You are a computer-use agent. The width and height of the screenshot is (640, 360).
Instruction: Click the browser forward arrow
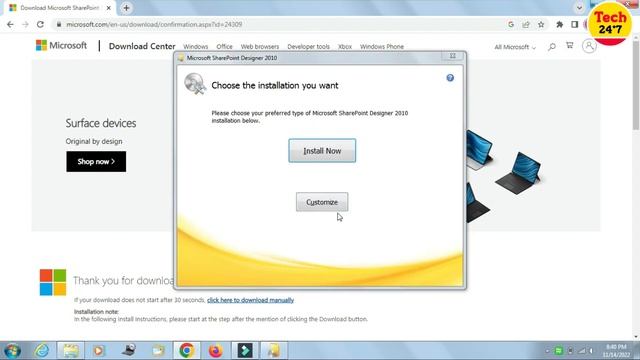click(25, 24)
